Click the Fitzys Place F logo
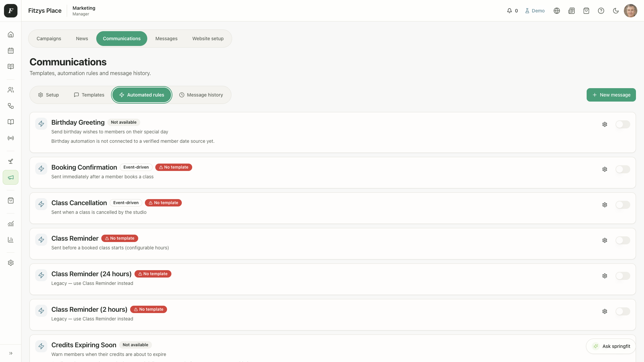644x362 pixels. [x=11, y=11]
